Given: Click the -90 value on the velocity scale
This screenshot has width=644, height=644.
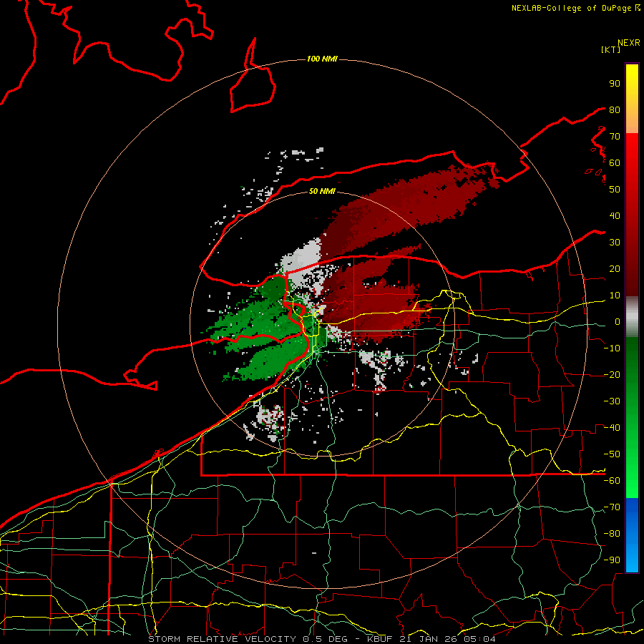Looking at the screenshot, I should [612, 560].
